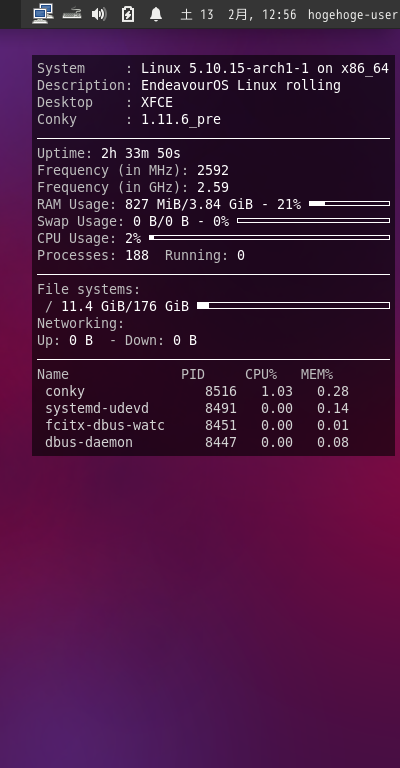Open the hogehoge-user session menu
This screenshot has width=400, height=768.
tap(353, 15)
